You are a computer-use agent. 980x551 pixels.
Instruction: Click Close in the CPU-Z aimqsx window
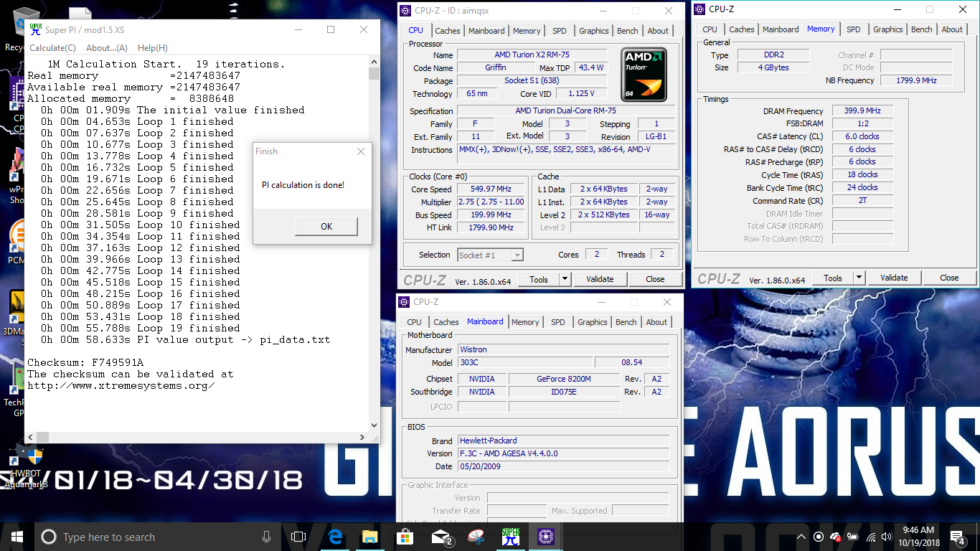coord(655,279)
